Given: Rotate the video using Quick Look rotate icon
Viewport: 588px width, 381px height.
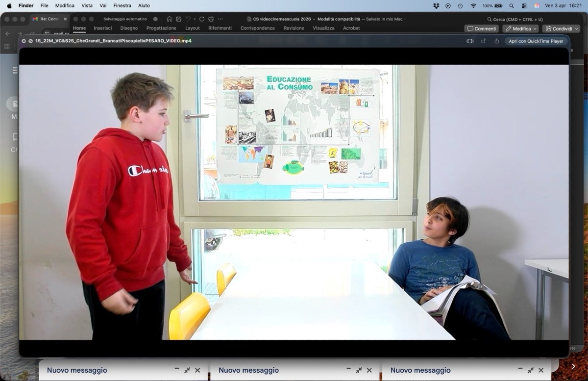Looking at the screenshot, I should tap(483, 41).
